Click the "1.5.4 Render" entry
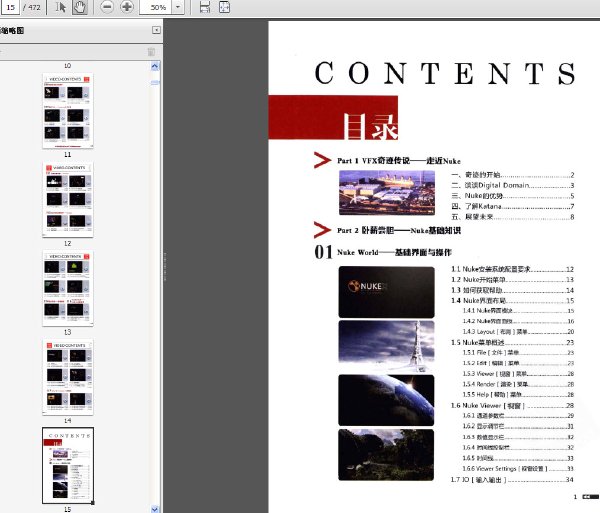The height and width of the screenshot is (513, 600). click(x=518, y=384)
